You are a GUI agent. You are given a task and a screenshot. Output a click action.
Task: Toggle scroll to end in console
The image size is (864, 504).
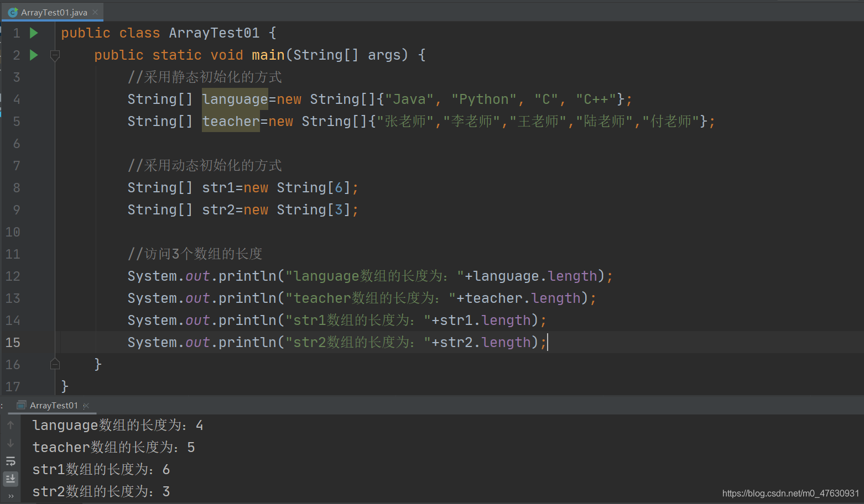[11, 479]
